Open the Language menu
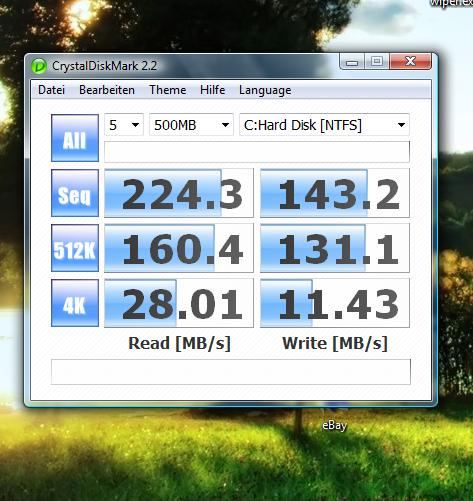This screenshot has width=473, height=501. [x=265, y=90]
